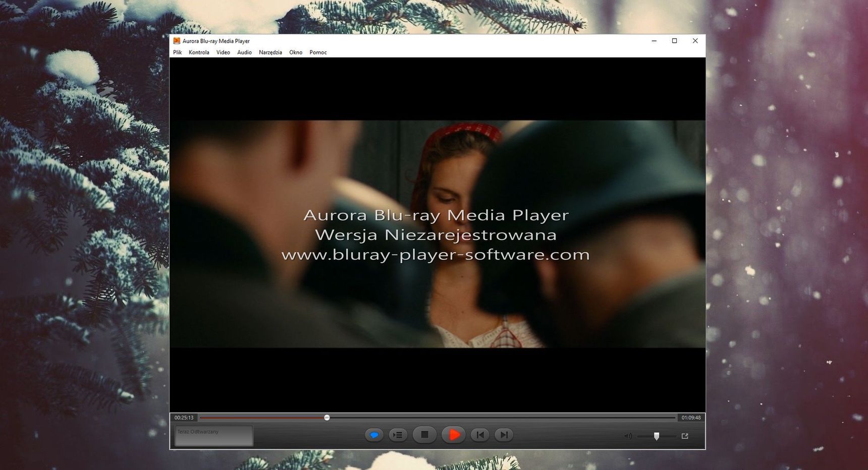Open the playlist panel button
The image size is (868, 470).
click(398, 435)
